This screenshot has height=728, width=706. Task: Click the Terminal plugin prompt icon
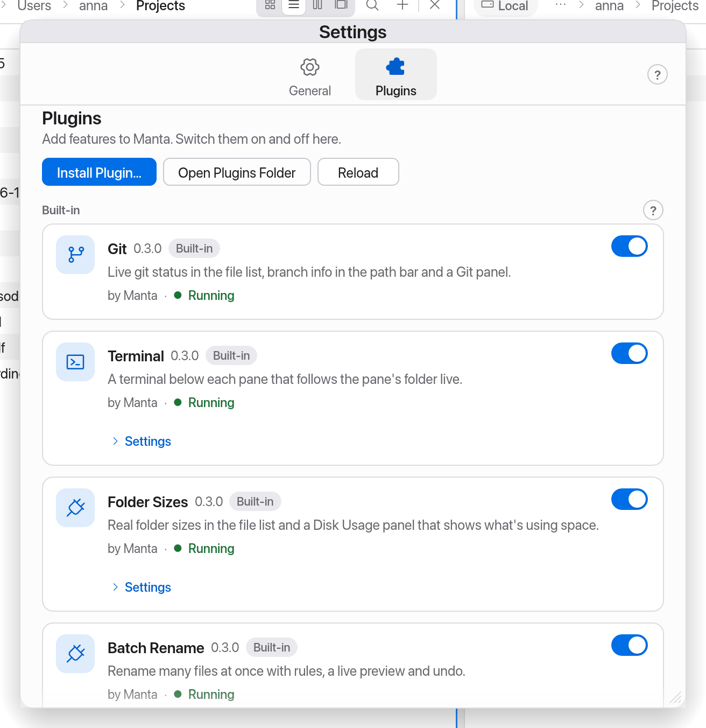(x=75, y=362)
